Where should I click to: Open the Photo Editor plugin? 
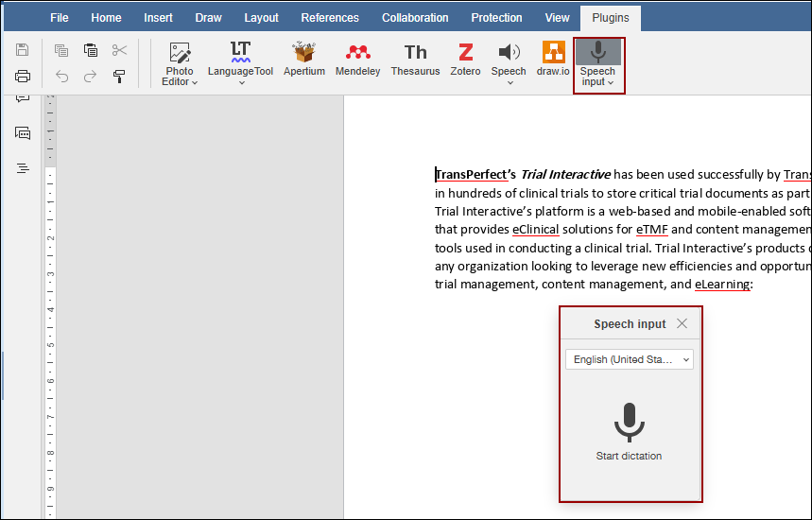[x=180, y=62]
